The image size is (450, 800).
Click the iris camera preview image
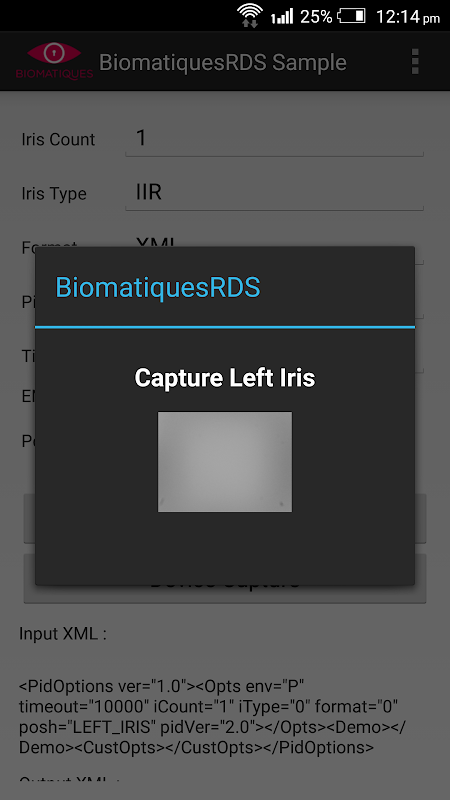tap(225, 462)
